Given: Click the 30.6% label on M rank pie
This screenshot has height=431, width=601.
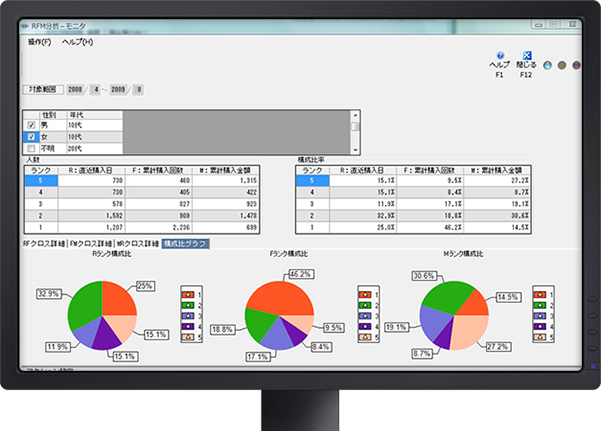Looking at the screenshot, I should (x=424, y=276).
